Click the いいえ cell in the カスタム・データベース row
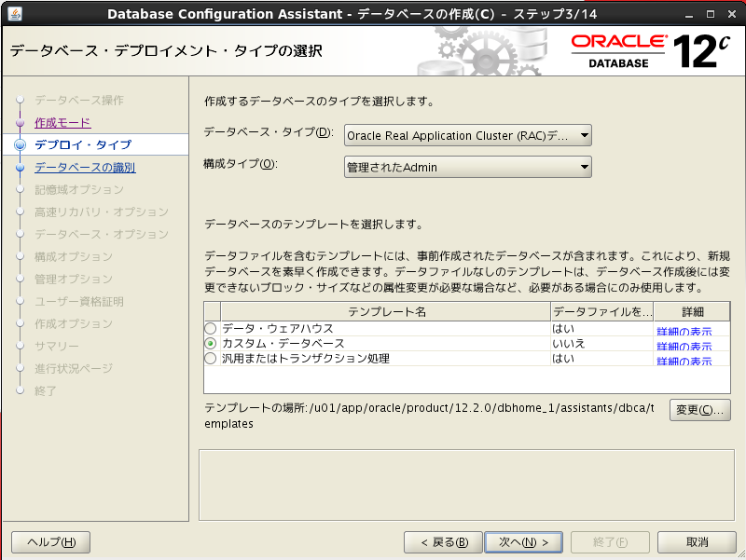Screen dimensions: 746x560 602,343
